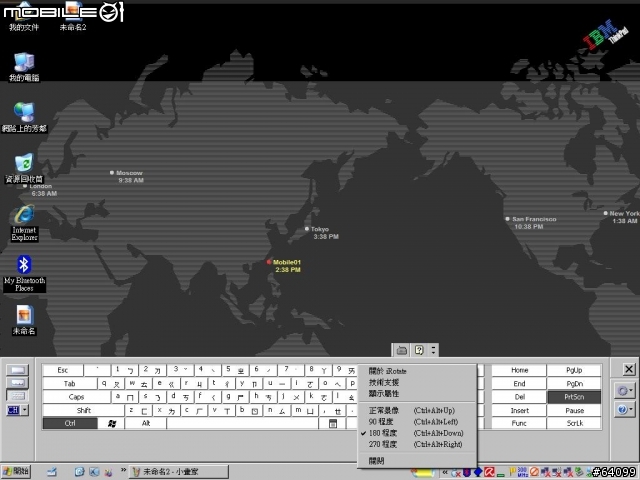
Task: Click the Func key
Action: click(519, 423)
